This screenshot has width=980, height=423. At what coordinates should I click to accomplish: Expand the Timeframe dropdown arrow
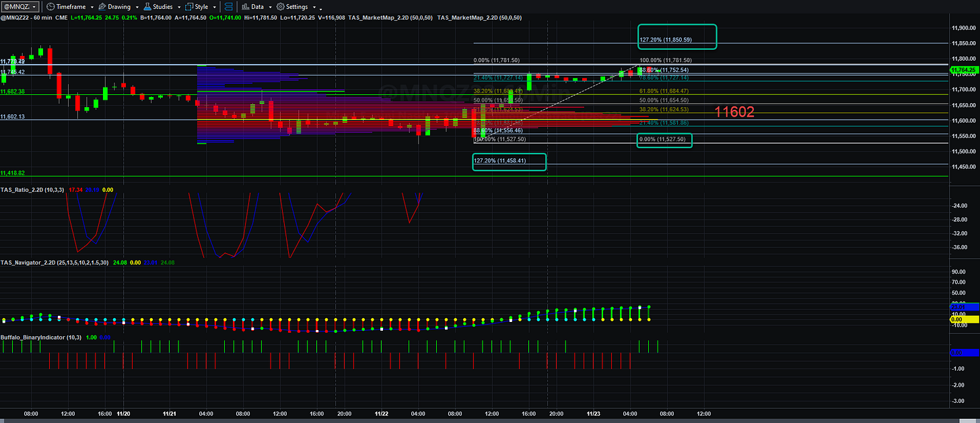(91, 7)
